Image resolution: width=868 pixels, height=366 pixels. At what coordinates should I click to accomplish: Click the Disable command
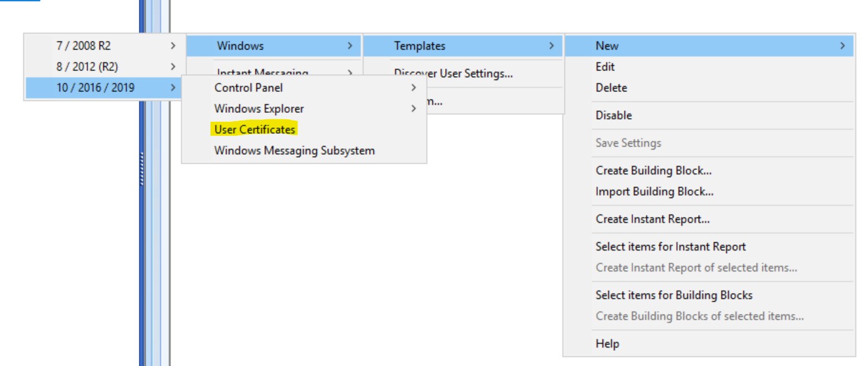point(613,115)
